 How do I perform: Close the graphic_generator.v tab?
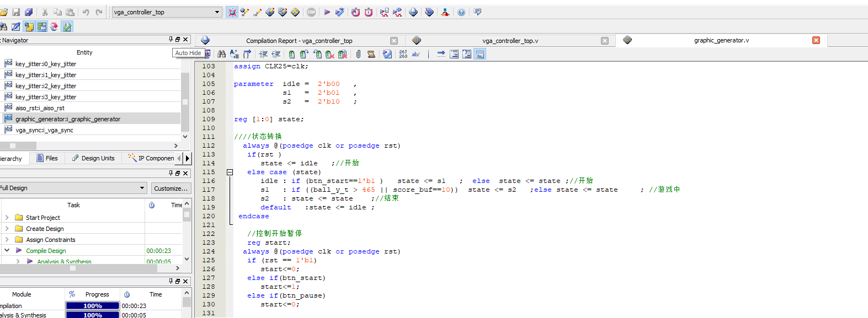click(816, 40)
